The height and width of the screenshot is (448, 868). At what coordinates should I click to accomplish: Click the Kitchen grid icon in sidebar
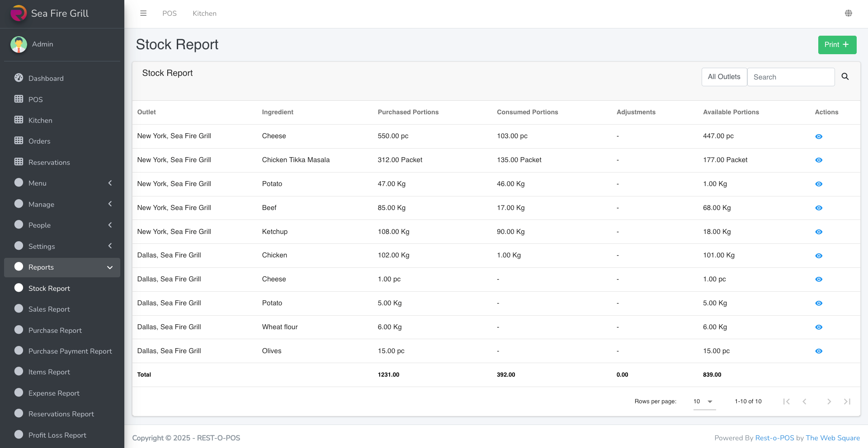pyautogui.click(x=19, y=120)
